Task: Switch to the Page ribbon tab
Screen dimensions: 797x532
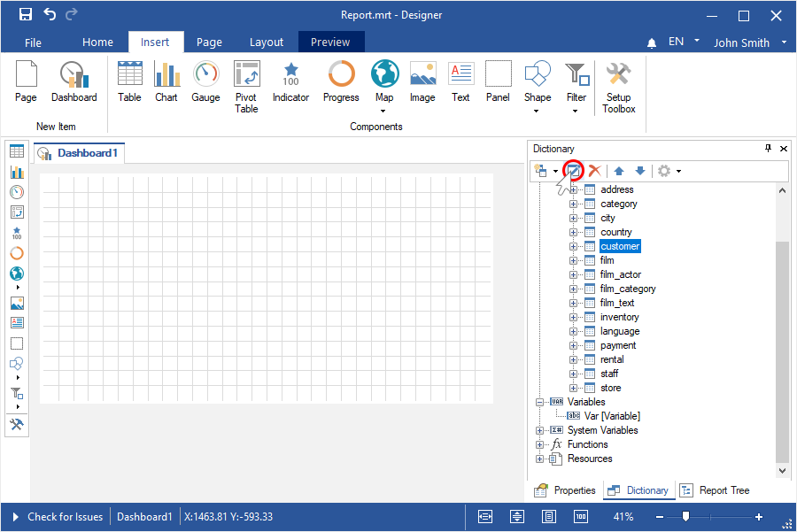Action: tap(209, 42)
